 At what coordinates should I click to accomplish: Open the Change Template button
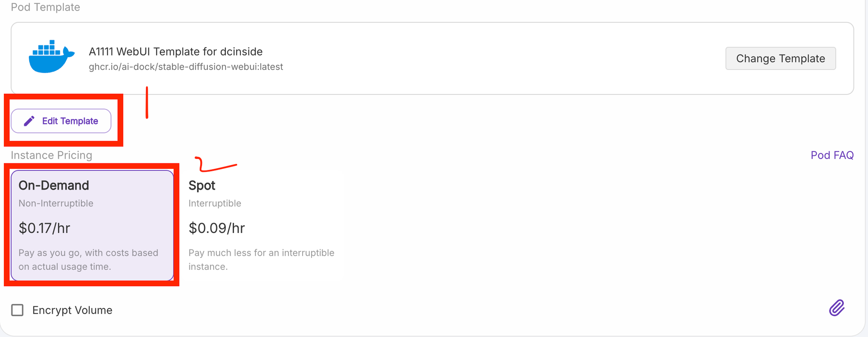[780, 58]
